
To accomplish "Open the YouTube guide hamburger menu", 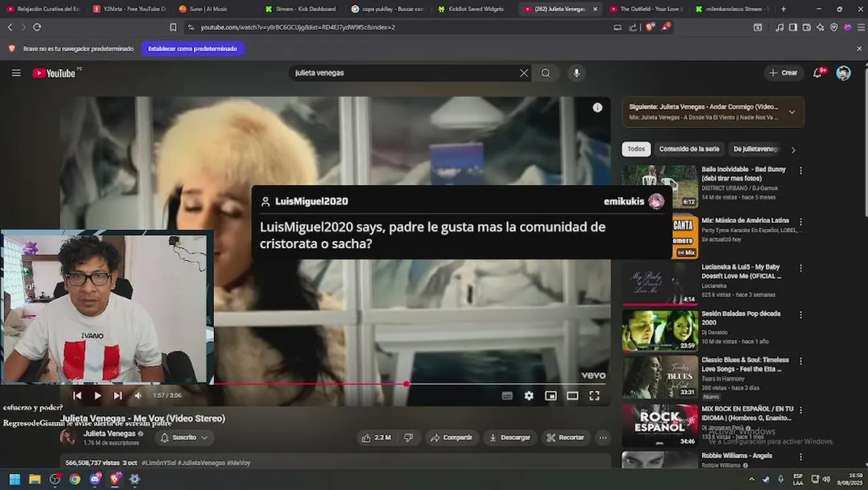I will click(x=16, y=73).
